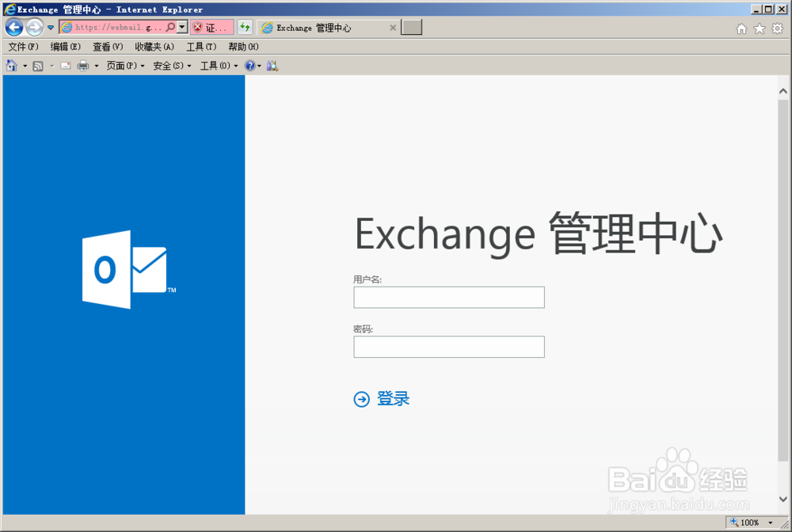
Task: Open the gear Tools icon at top right
Action: [778, 28]
